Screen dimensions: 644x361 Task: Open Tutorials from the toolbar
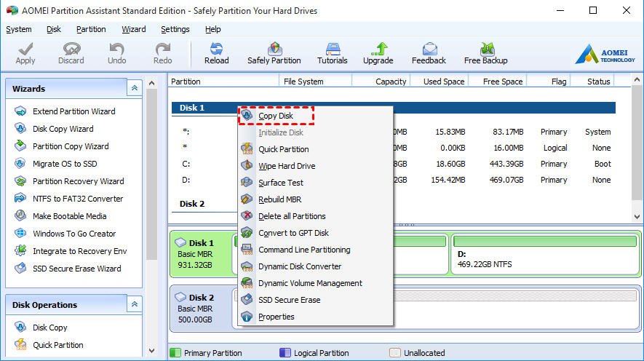coord(333,53)
